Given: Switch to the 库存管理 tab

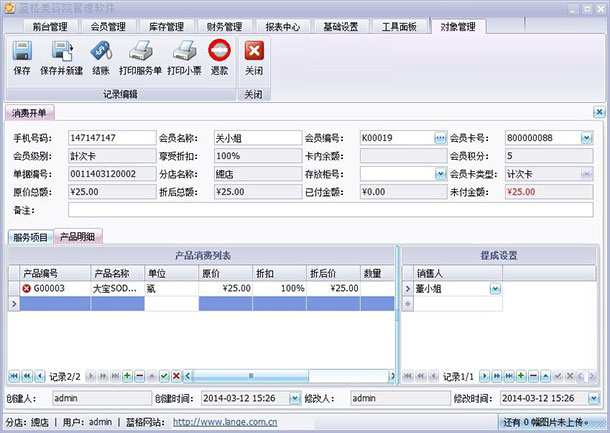Looking at the screenshot, I should click(166, 26).
